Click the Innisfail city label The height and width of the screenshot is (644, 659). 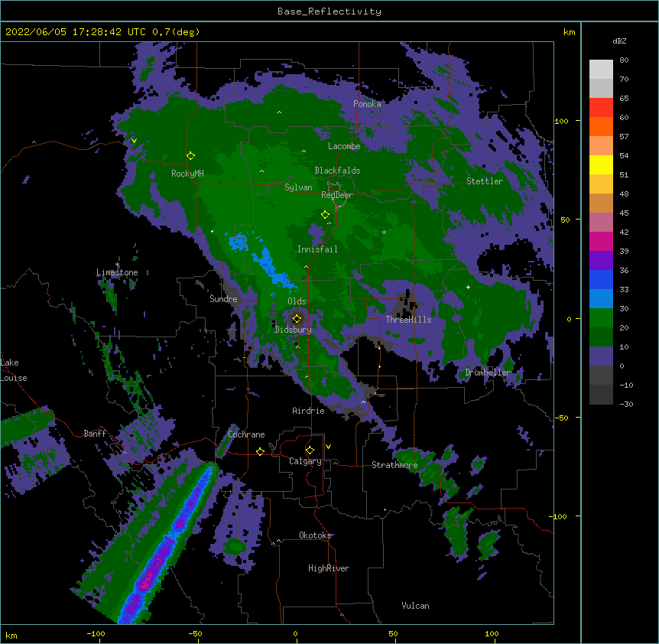[317, 249]
